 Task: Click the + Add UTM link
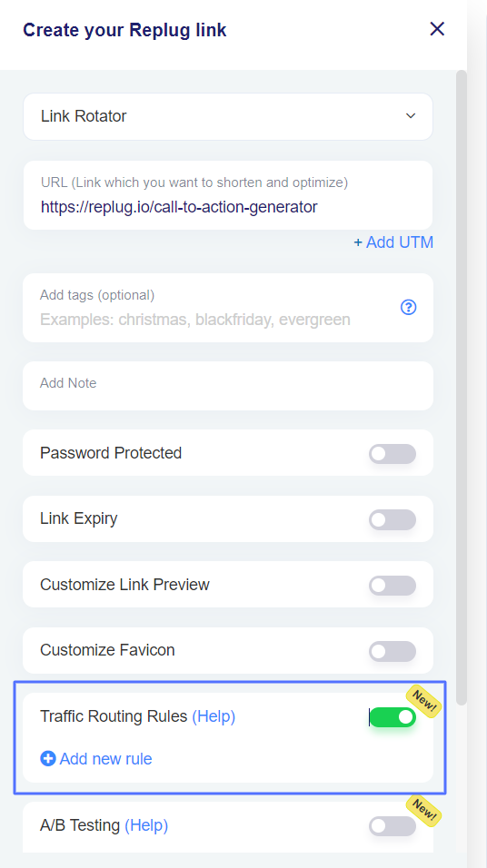(393, 242)
